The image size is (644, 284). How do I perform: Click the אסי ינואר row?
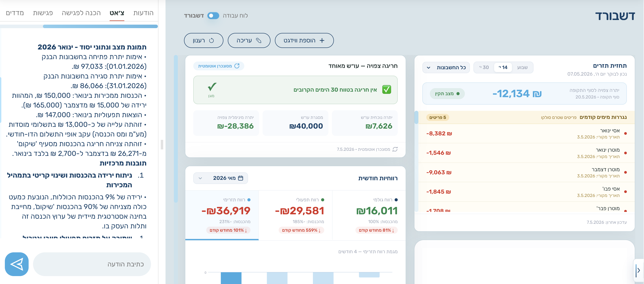526,133
